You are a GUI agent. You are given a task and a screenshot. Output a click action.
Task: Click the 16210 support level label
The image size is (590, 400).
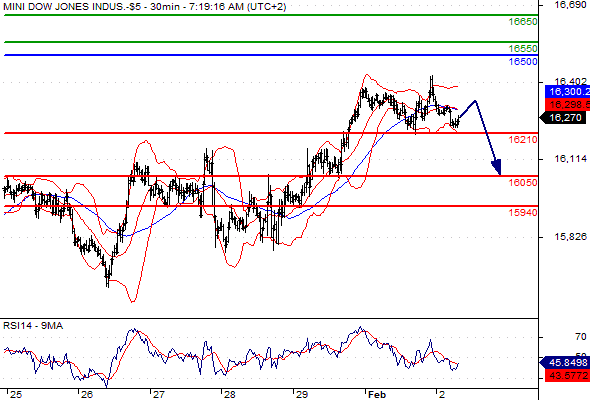point(523,140)
